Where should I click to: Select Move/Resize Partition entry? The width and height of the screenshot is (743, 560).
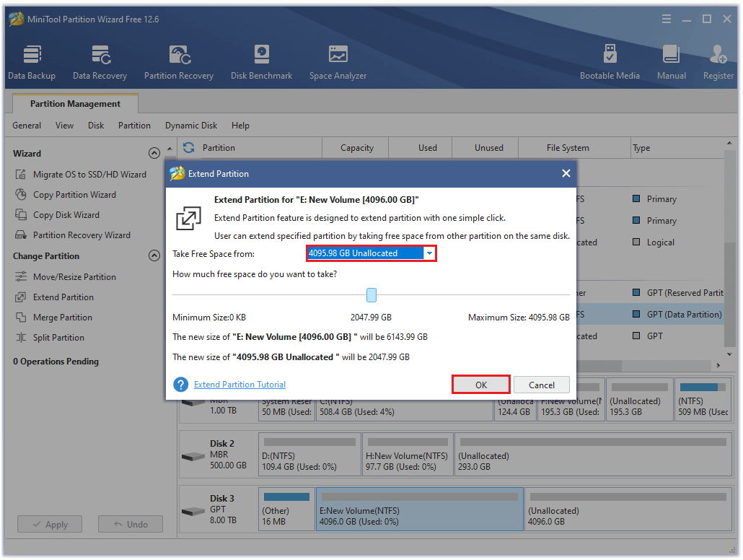coord(74,276)
